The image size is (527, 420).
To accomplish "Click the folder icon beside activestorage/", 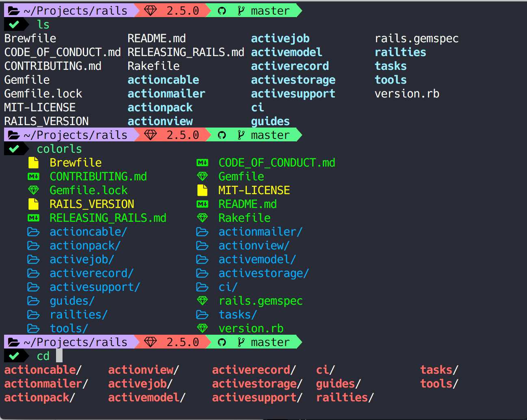I will pyautogui.click(x=202, y=273).
